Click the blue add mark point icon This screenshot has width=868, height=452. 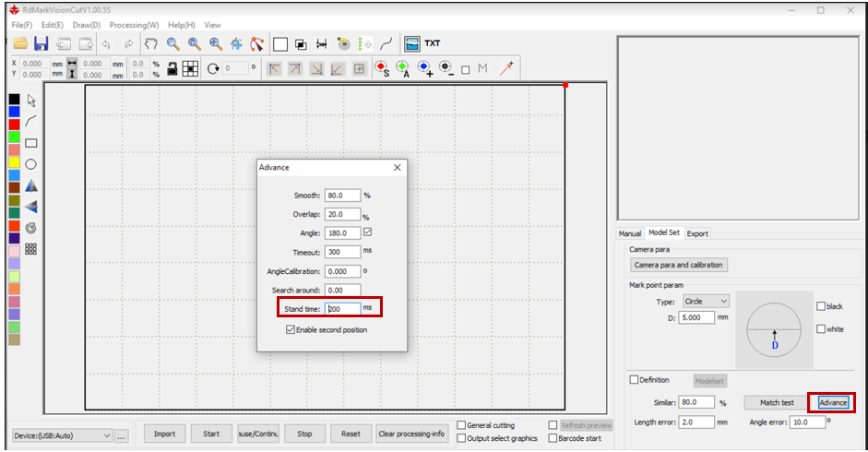point(424,68)
